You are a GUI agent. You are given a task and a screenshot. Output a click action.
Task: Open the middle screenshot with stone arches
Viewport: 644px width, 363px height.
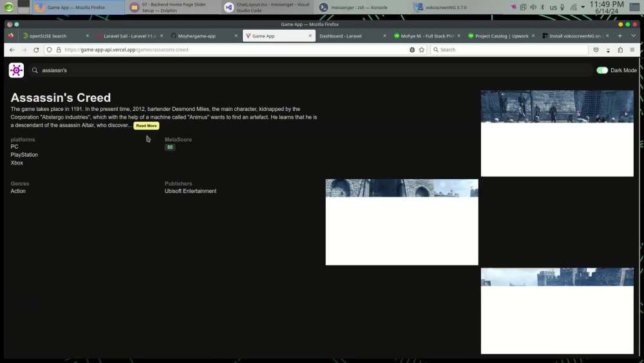(x=402, y=222)
